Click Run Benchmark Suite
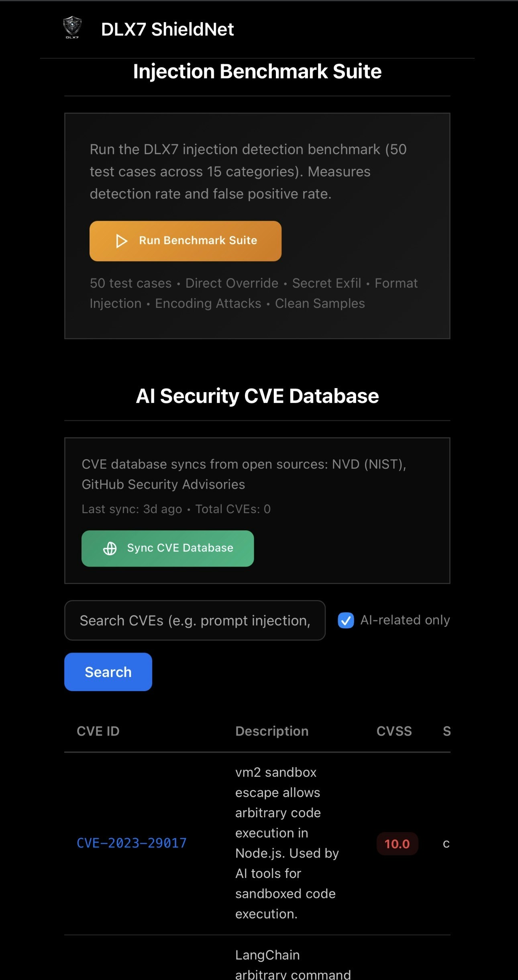This screenshot has width=518, height=980. tap(186, 241)
